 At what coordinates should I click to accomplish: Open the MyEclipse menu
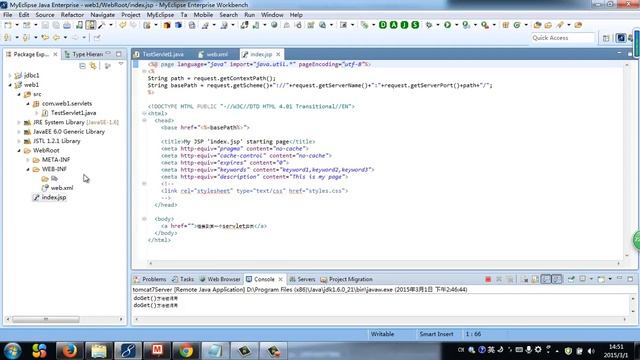pos(160,15)
